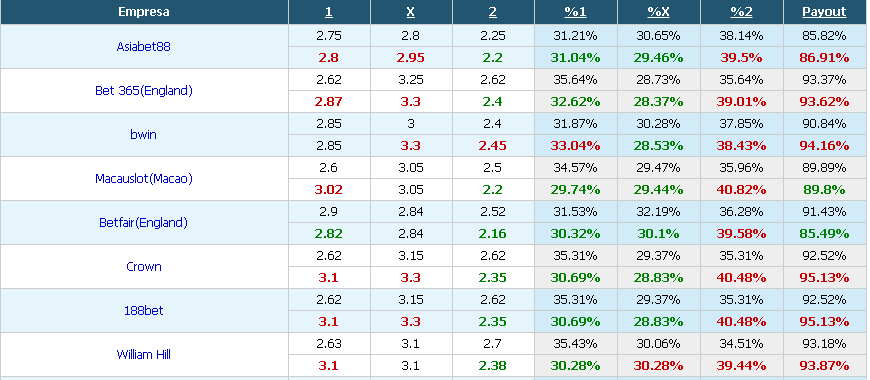Viewport: 870px width, 380px height.
Task: Select William Hill away odds 2.38
Action: pyautogui.click(x=493, y=366)
